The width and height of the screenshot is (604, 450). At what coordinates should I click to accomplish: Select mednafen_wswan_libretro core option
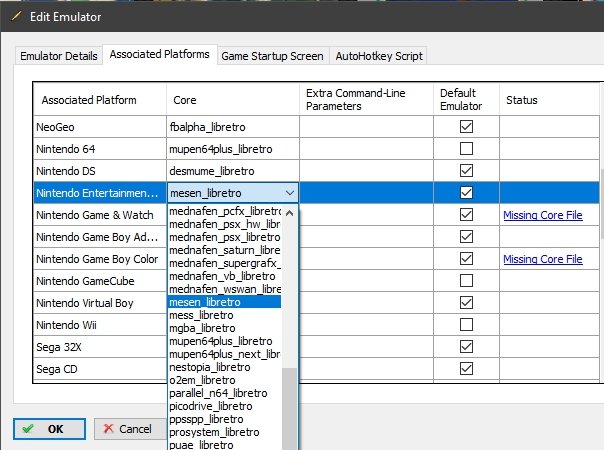point(225,289)
